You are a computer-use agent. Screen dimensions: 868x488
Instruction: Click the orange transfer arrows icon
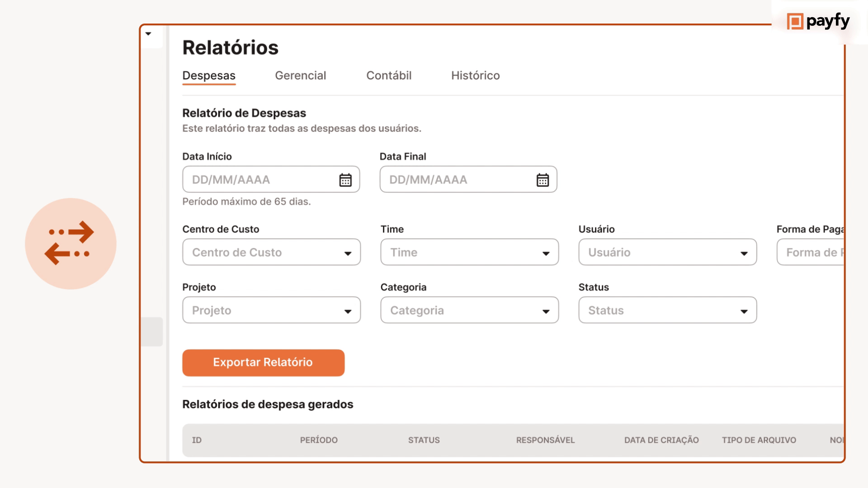coord(71,243)
